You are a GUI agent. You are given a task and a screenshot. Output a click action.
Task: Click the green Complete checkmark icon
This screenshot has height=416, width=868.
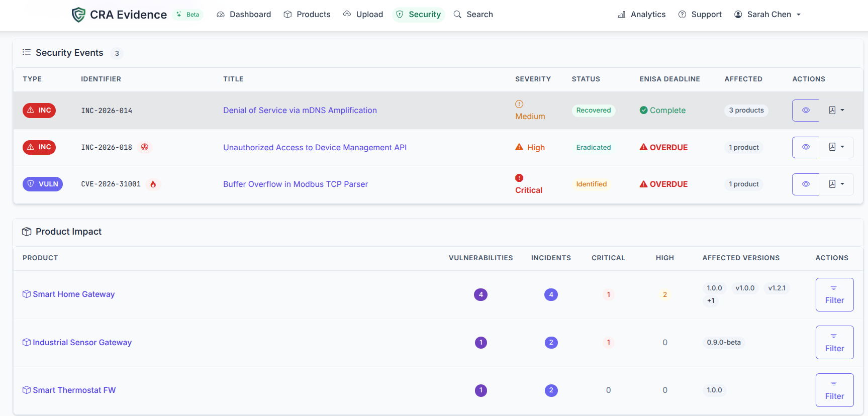(644, 111)
